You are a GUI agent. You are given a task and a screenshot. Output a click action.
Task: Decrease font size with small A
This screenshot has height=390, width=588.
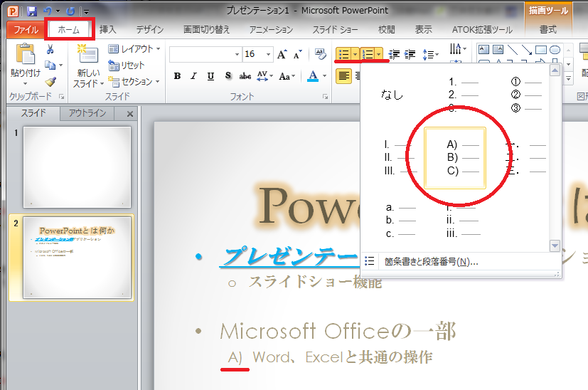pos(298,55)
